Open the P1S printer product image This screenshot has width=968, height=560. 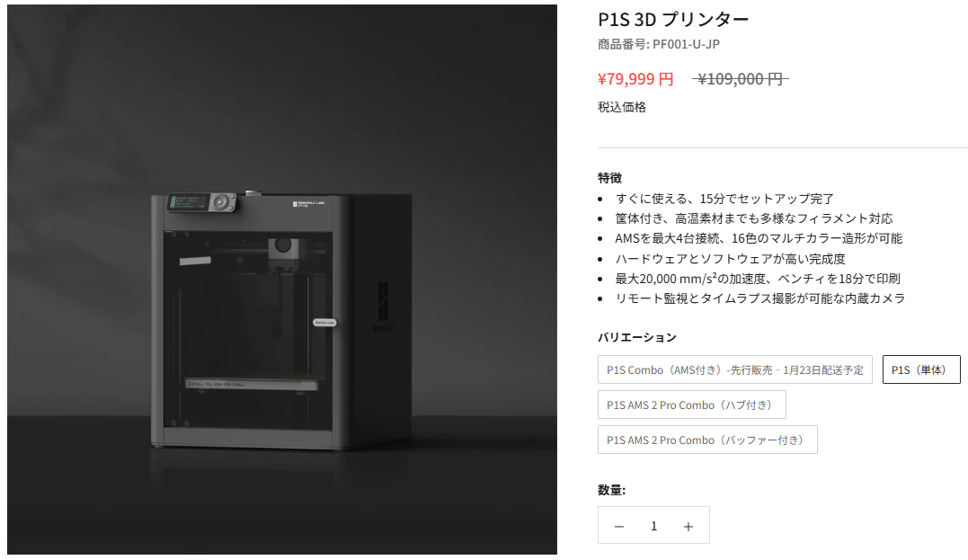(x=282, y=279)
